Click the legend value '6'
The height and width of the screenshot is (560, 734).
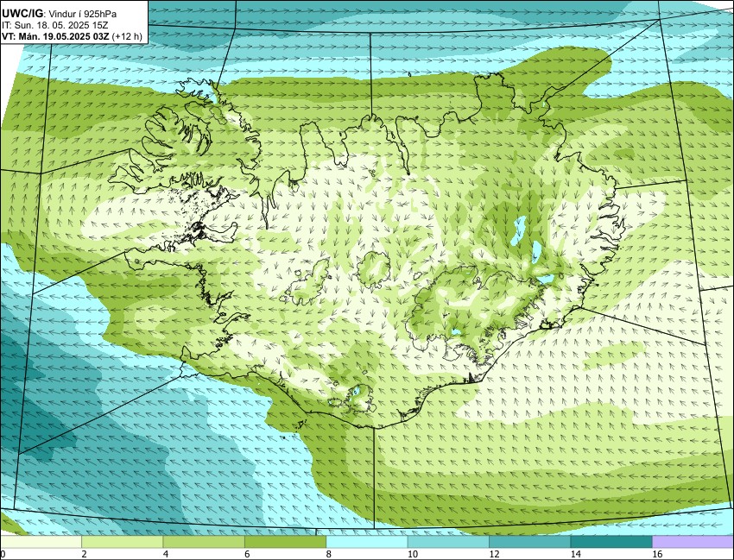[247, 554]
